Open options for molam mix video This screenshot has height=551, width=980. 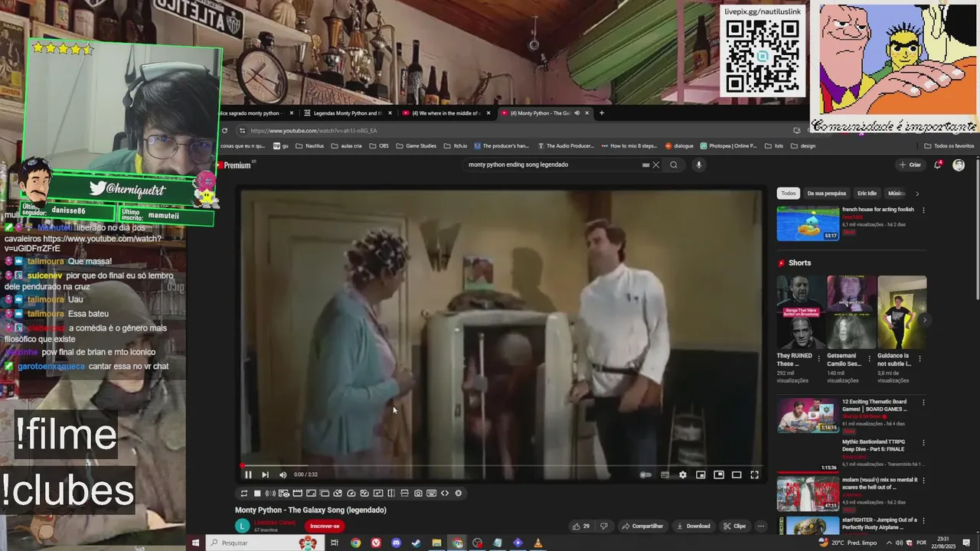pos(923,481)
